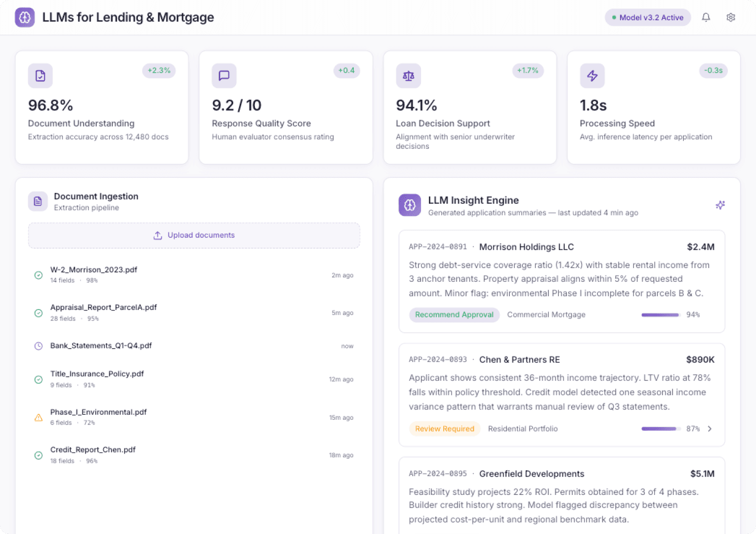Select the Review Required tag
This screenshot has height=534, width=756.
[444, 429]
